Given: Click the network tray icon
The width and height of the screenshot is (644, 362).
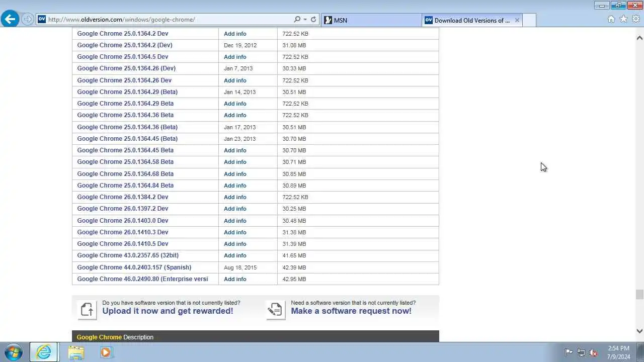Looking at the screenshot, I should pyautogui.click(x=581, y=352).
